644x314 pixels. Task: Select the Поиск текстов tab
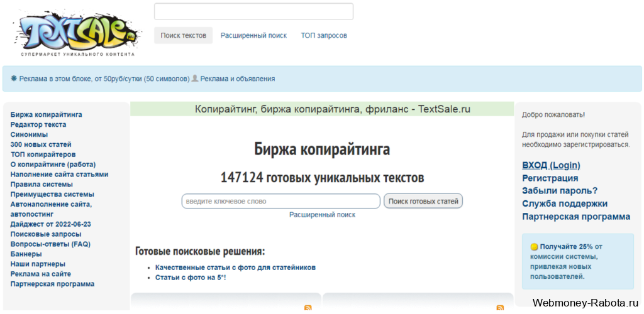tap(183, 35)
